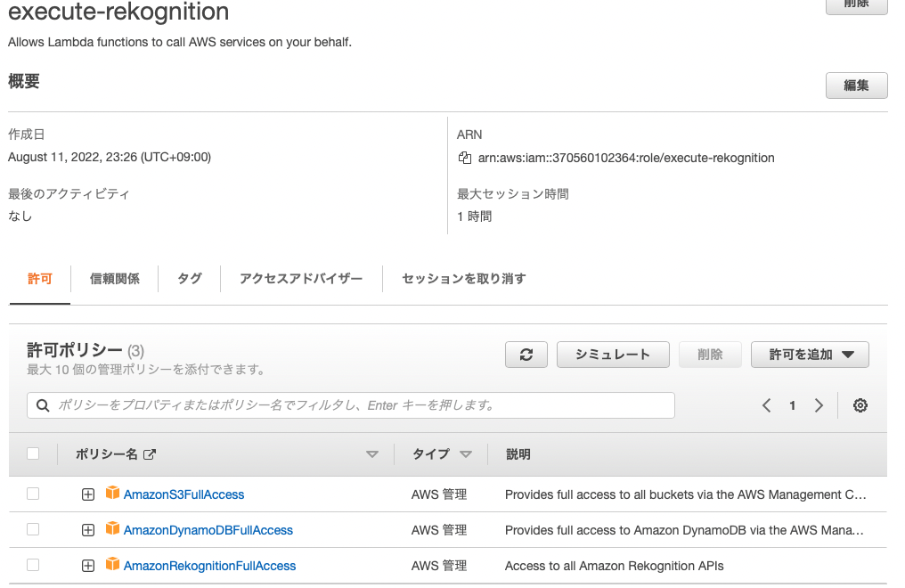The image size is (905, 588).
Task: Check the AmazonRekognitionFullAccess row checkbox
Action: (x=33, y=565)
